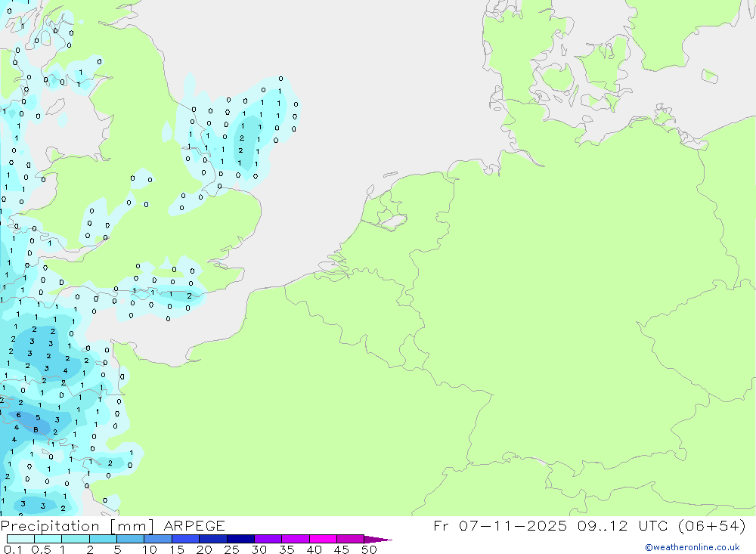756x554 pixels.
Task: Click the purple above-50 arrow tip of legend
Action: point(377,539)
